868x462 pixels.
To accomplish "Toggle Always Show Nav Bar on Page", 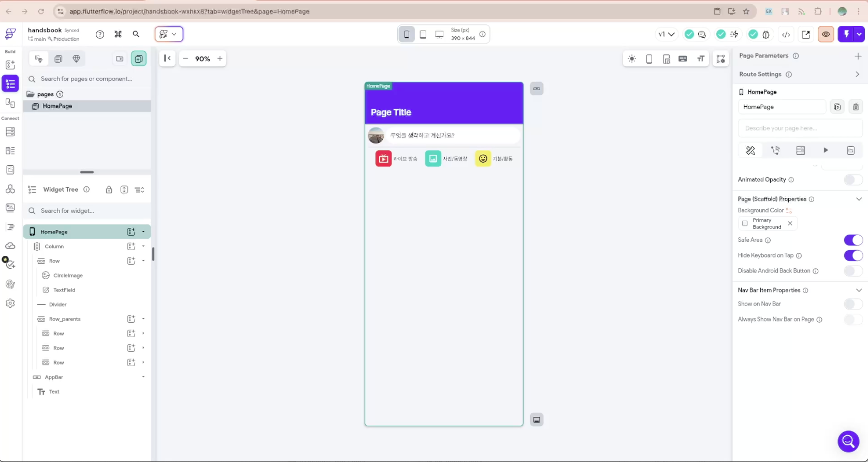I will (x=853, y=320).
